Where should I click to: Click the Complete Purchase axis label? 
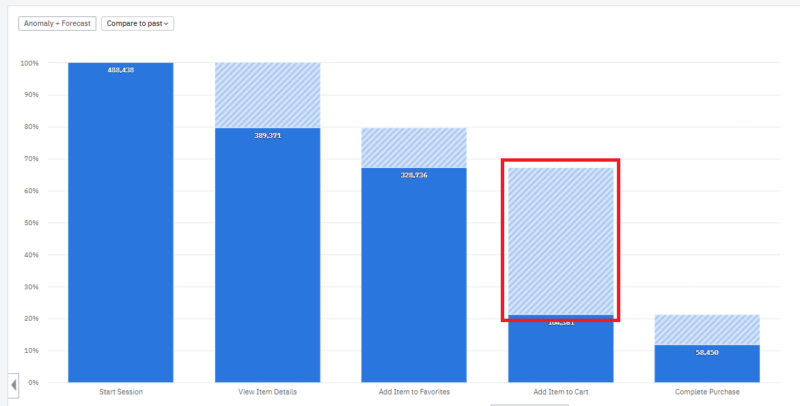706,391
